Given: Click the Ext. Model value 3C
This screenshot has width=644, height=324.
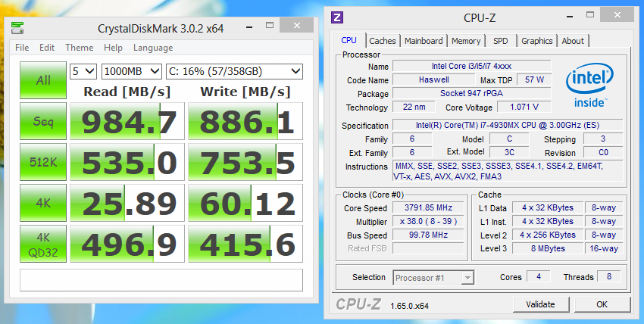Looking at the screenshot, I should [509, 153].
